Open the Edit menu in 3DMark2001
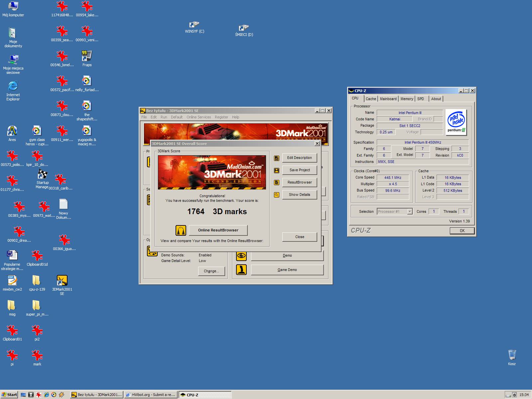 (x=153, y=117)
